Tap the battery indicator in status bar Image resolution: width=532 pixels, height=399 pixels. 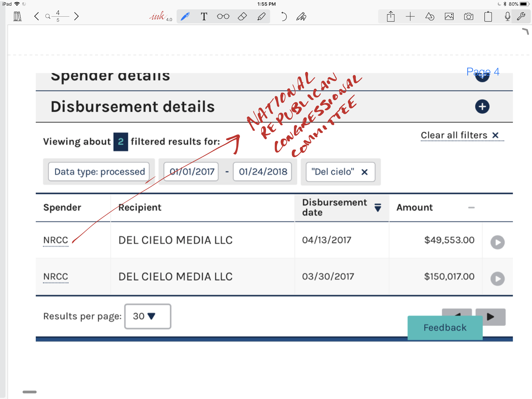pyautogui.click(x=524, y=4)
